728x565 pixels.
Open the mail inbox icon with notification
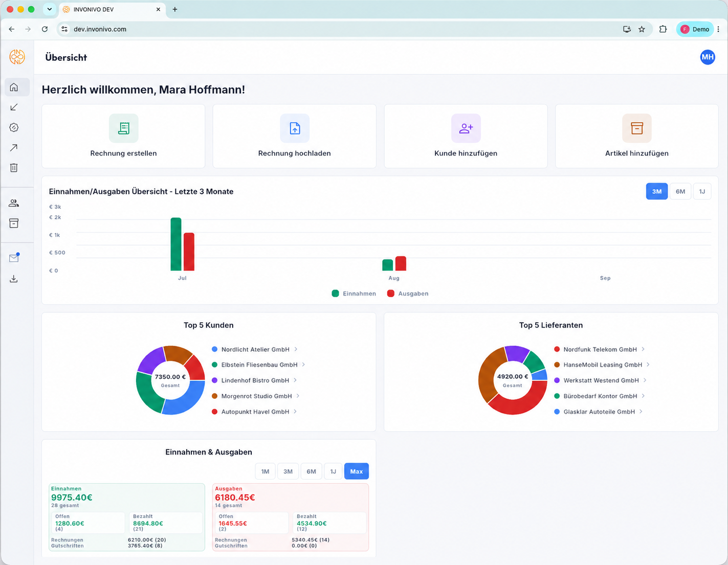tap(14, 258)
